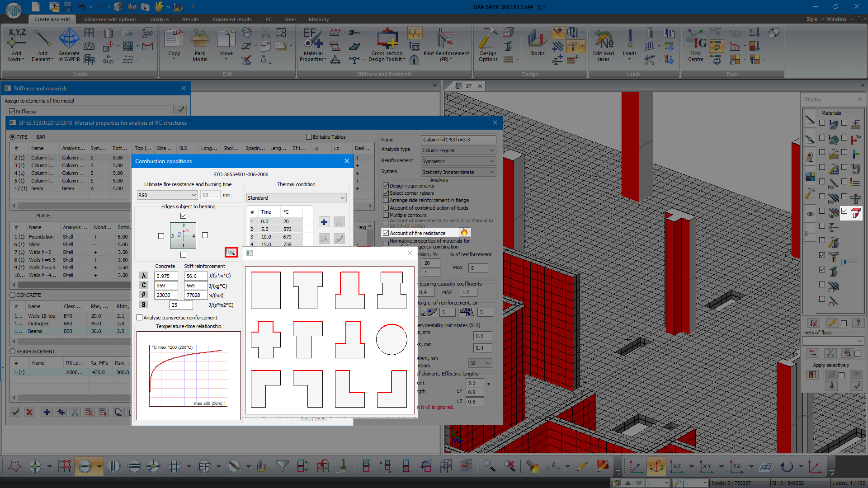The width and height of the screenshot is (868, 488).
Task: Toggle Account of fire resistance checkbox
Action: coord(386,233)
